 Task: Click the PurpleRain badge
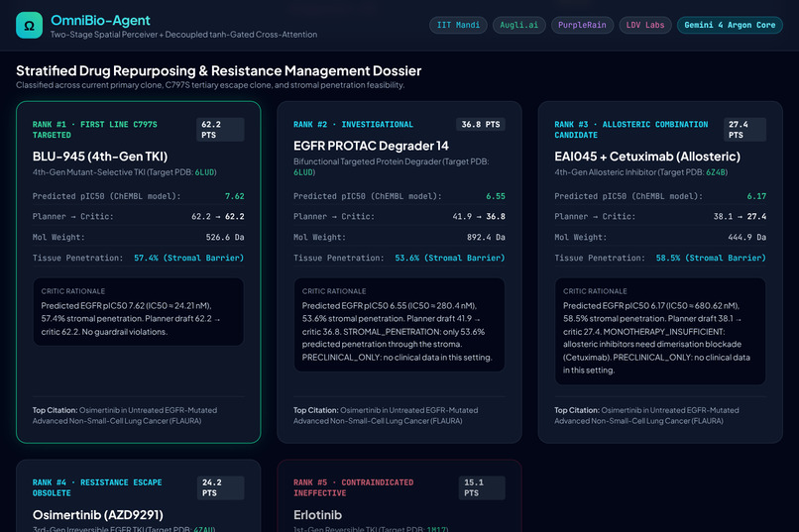click(582, 25)
